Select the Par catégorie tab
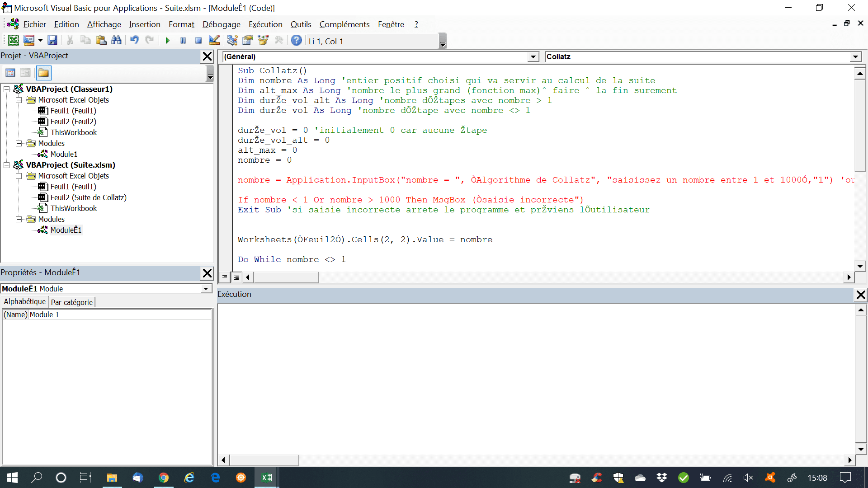 (71, 302)
